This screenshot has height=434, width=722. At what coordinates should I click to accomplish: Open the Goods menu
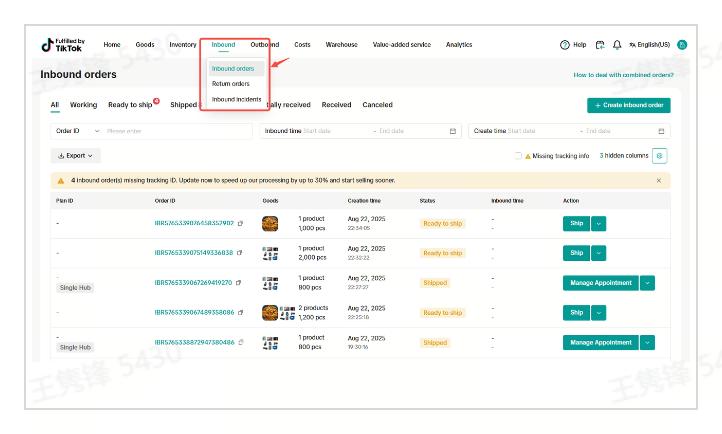(145, 45)
